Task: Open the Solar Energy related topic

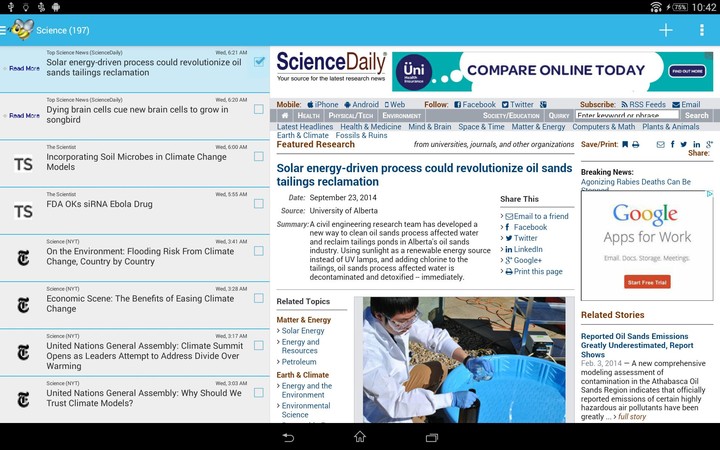Action: pyautogui.click(x=303, y=331)
